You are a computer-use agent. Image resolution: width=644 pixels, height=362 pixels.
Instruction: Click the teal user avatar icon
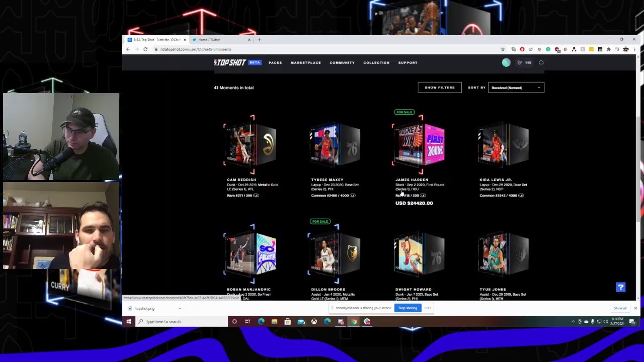(506, 62)
